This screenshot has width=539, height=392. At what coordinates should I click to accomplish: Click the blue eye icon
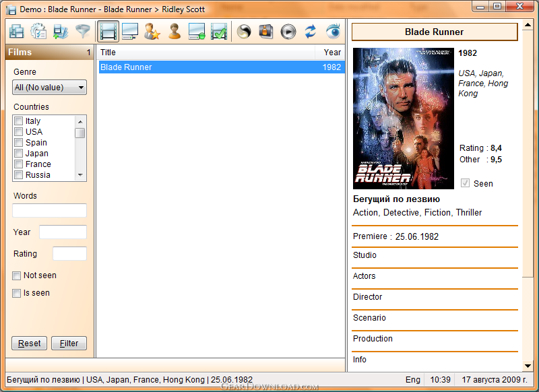(x=333, y=32)
